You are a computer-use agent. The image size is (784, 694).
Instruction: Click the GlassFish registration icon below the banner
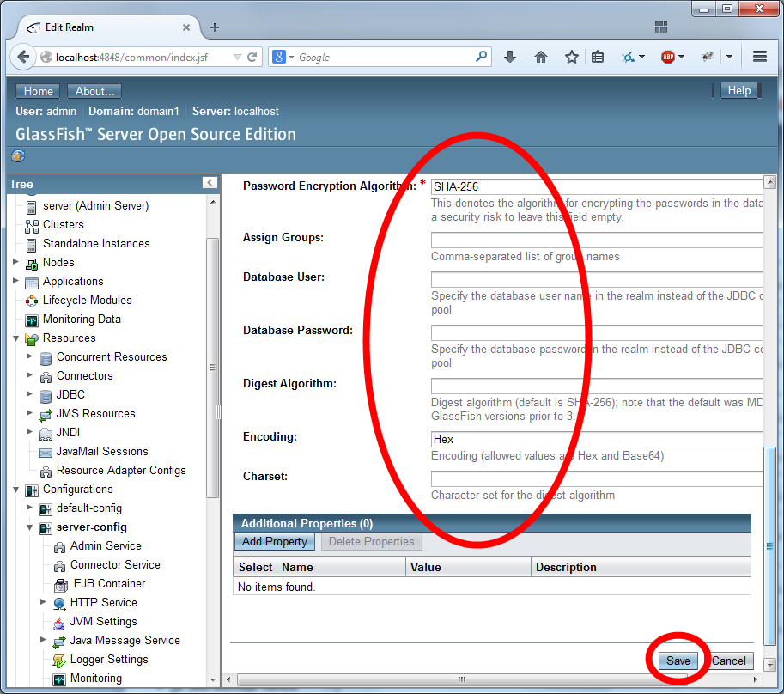pos(16,156)
